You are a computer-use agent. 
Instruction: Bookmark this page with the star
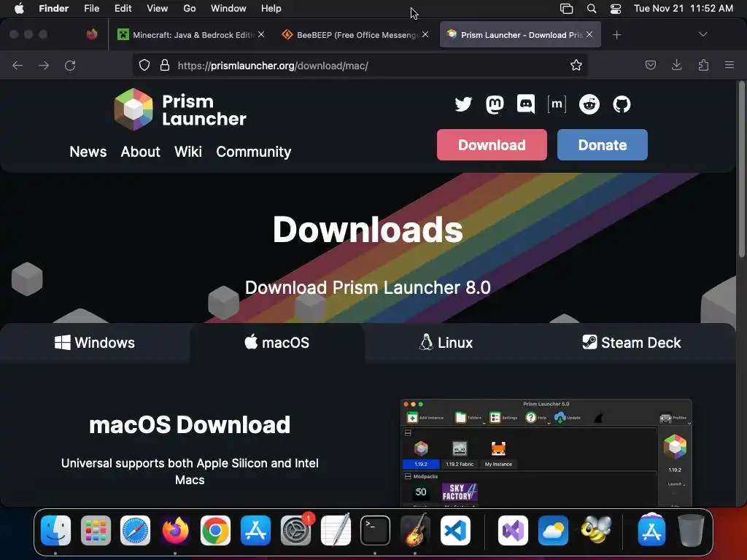(x=576, y=65)
